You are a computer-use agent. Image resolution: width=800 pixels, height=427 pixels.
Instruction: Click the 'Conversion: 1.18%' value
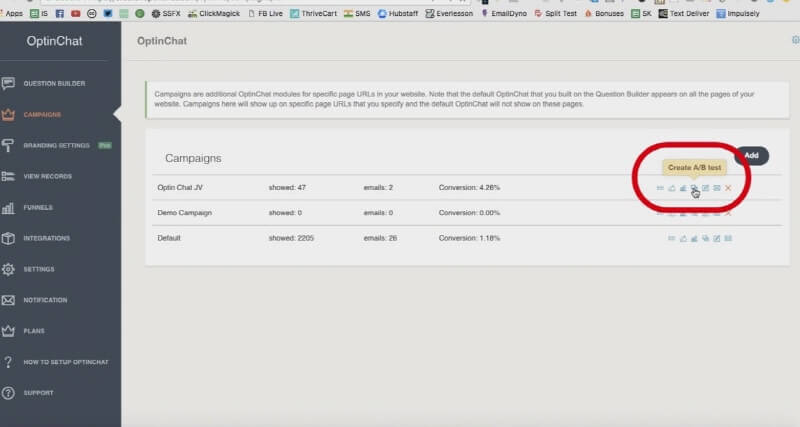tap(469, 238)
